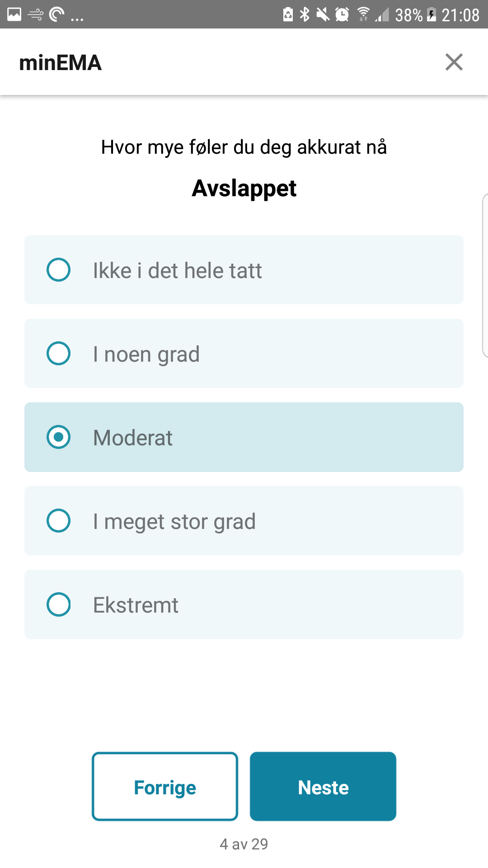
Task: Tap the image notification icon in status bar
Action: pyautogui.click(x=14, y=14)
